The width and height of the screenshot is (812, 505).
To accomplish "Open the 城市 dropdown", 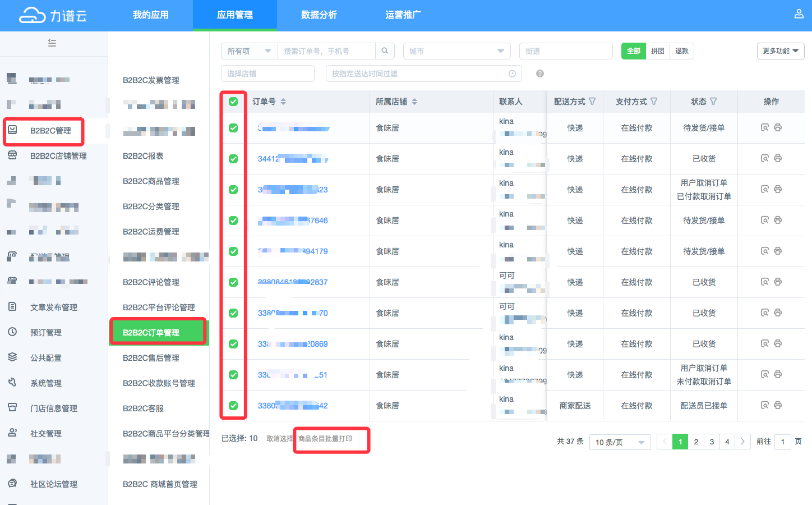I will point(457,51).
